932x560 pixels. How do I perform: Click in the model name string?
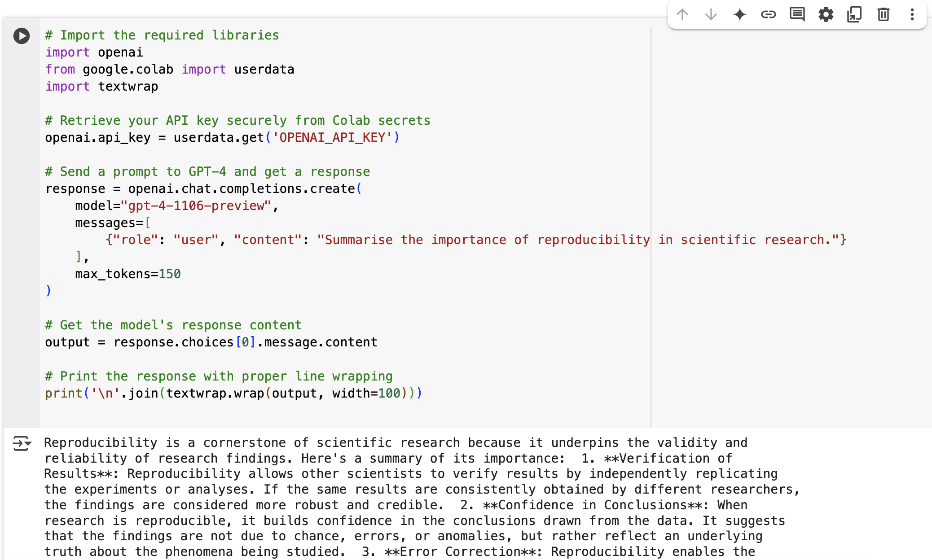(196, 206)
